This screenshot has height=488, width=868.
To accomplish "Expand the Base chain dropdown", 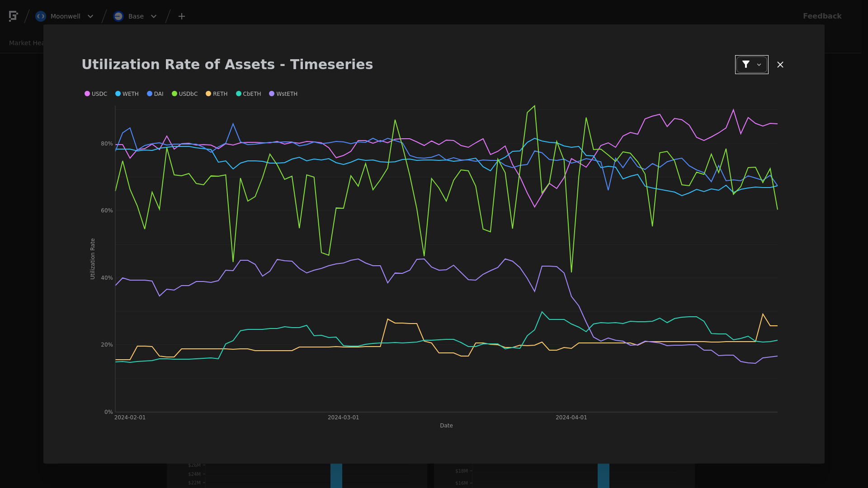I will coord(154,16).
